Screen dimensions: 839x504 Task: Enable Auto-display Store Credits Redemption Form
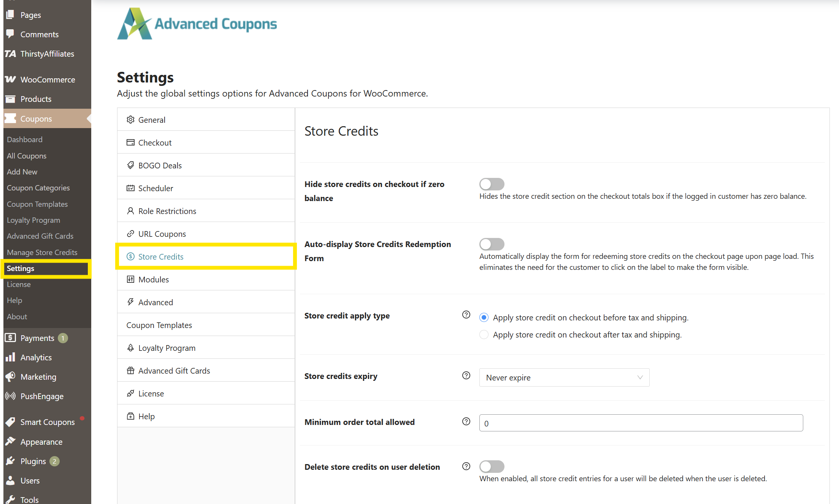492,244
